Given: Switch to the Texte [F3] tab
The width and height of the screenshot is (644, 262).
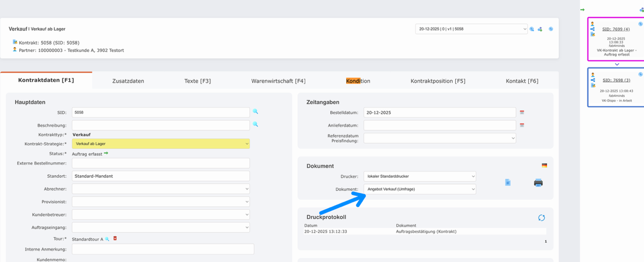Looking at the screenshot, I should (x=197, y=81).
